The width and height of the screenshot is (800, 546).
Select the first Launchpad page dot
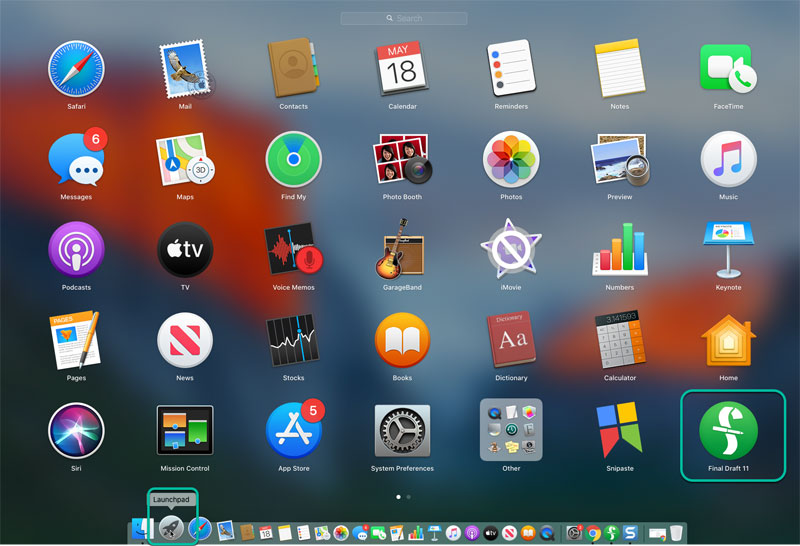pos(398,497)
